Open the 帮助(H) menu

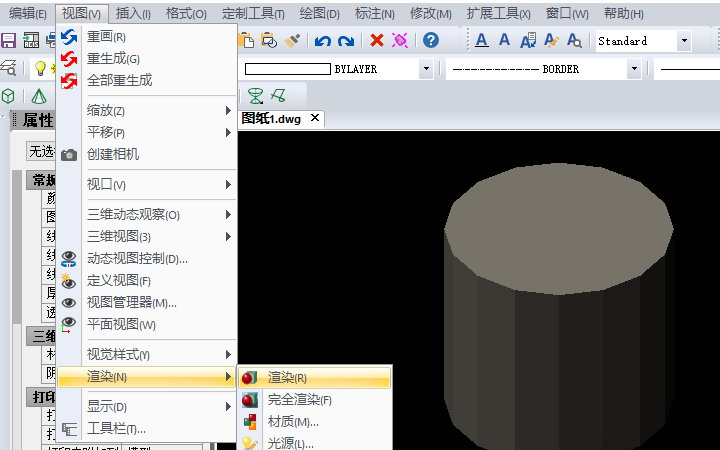(624, 14)
